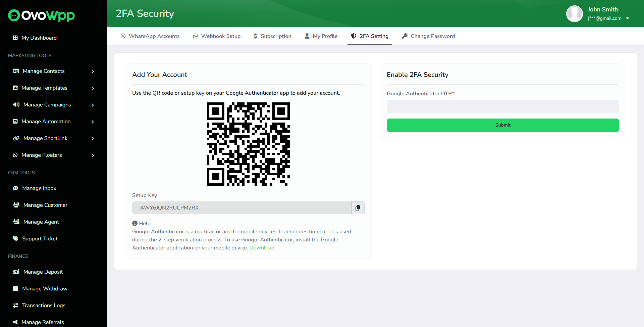Click the 2FA QR code image
Screen dimensions: 644x327
[x=248, y=144]
